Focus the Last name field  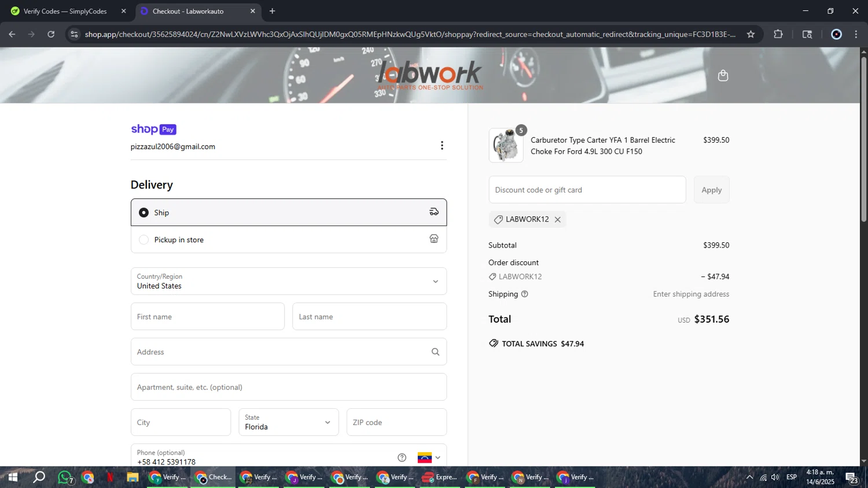[x=369, y=316]
